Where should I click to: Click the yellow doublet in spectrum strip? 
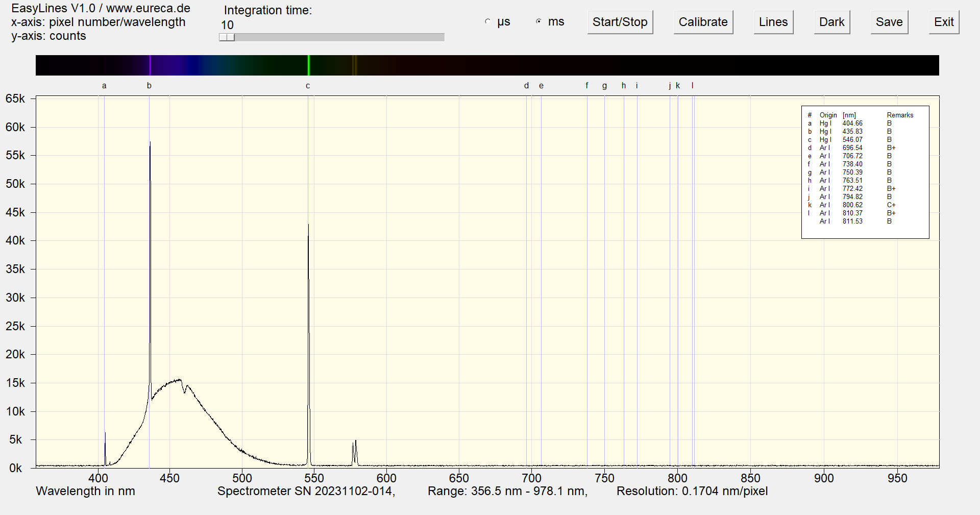pos(354,65)
